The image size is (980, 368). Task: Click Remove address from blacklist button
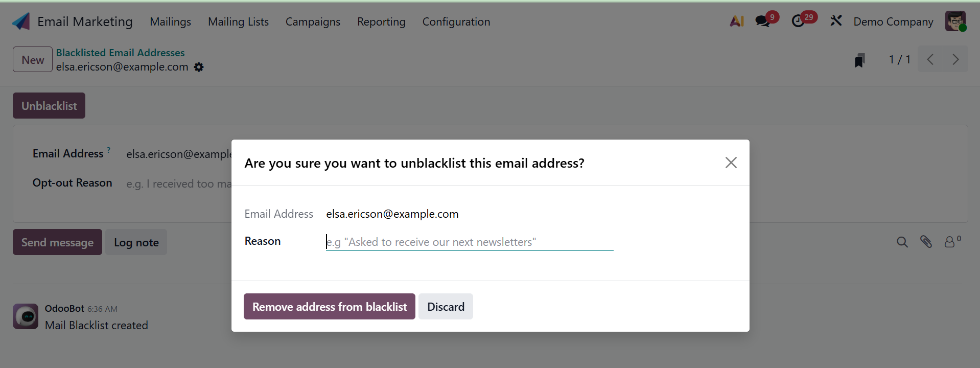330,307
